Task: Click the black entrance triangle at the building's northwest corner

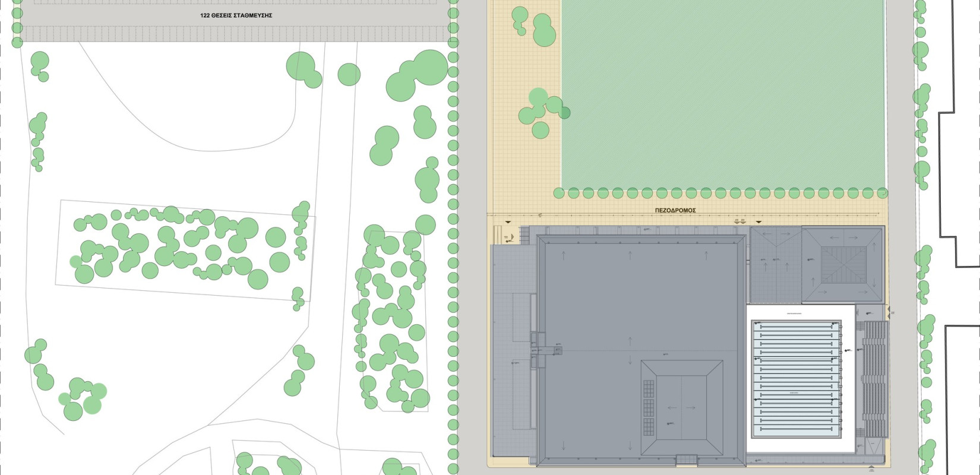Action: coord(507,222)
